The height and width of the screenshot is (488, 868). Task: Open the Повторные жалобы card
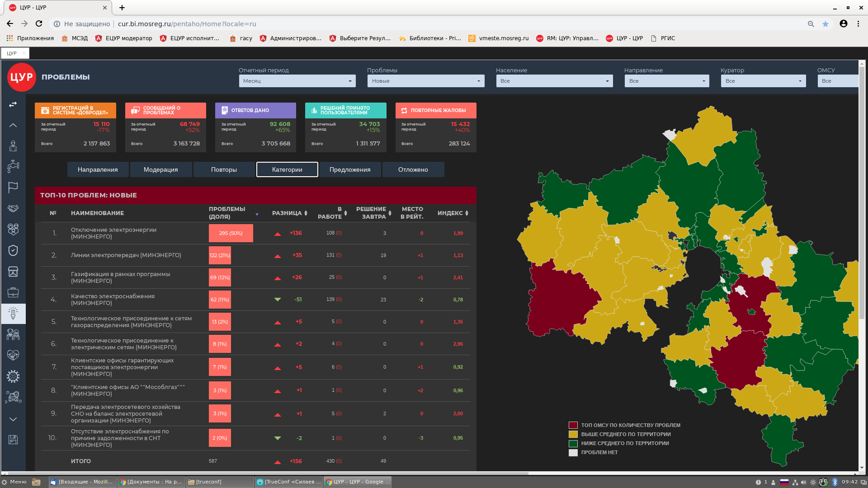coord(436,127)
